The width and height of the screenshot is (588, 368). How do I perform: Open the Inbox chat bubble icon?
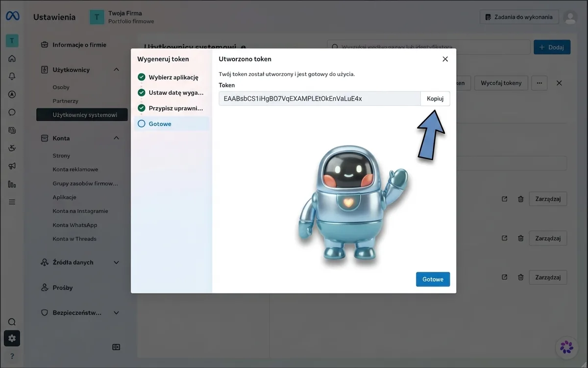12,112
